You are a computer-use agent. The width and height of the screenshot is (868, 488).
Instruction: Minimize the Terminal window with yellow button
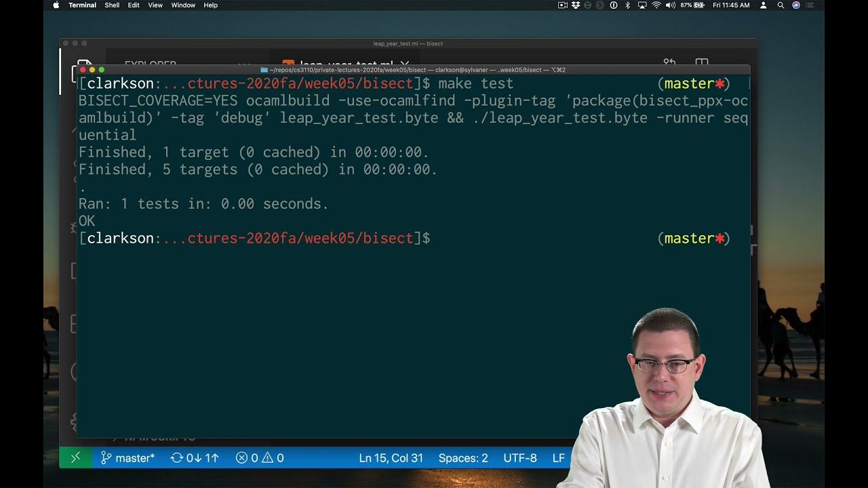92,70
